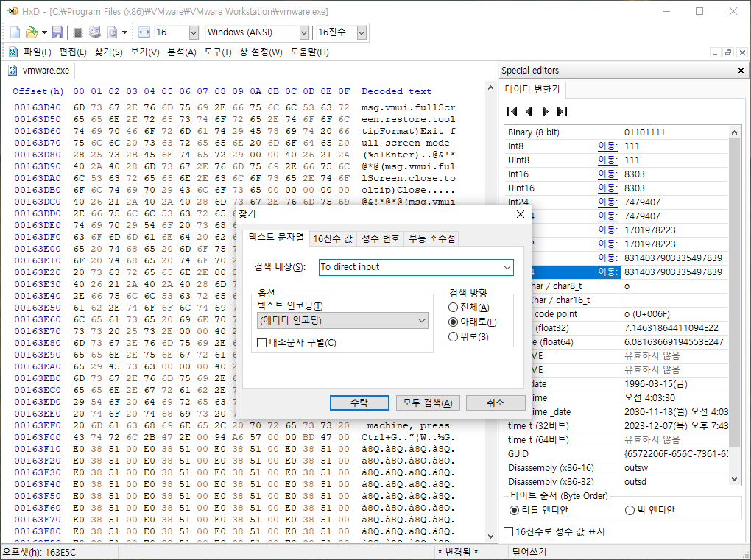Go to last byte in data inspector

coord(562,112)
